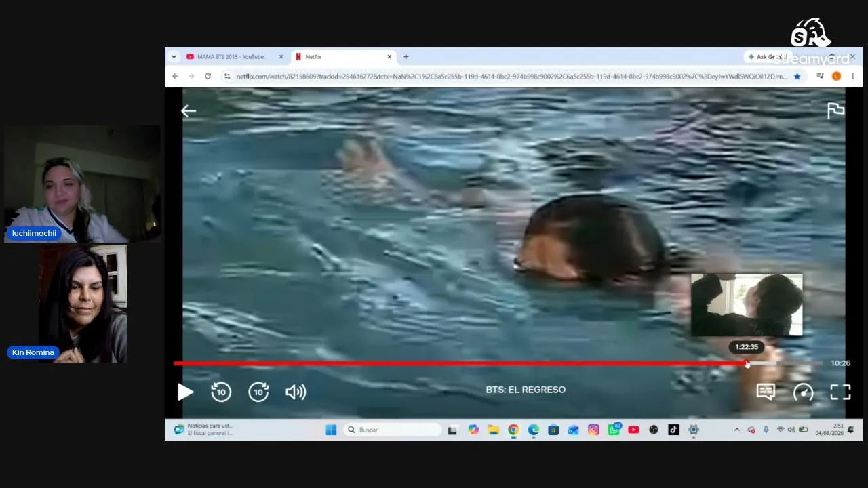Open Microsoft Store from the taskbar
The image size is (868, 488).
pyautogui.click(x=553, y=430)
